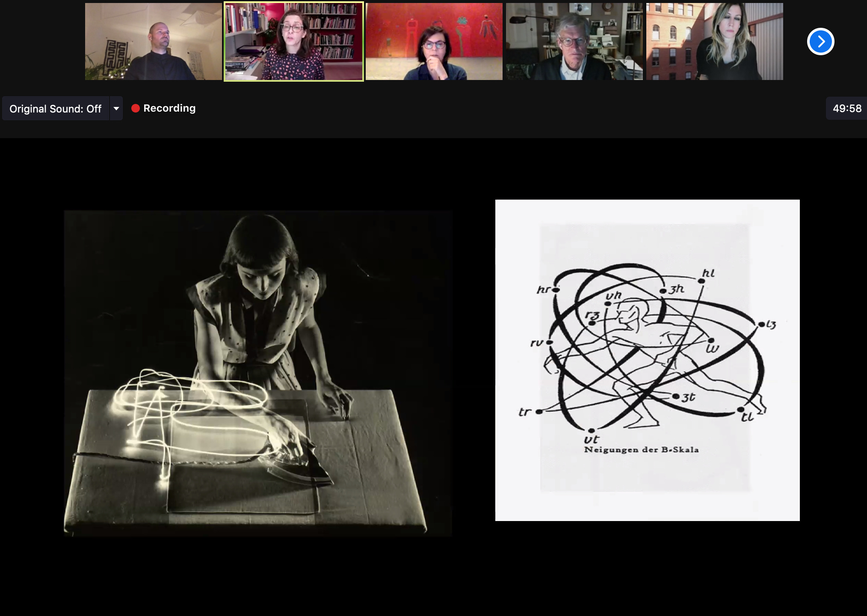Click the 49:58 meeting timer
This screenshot has width=867, height=616.
pyautogui.click(x=846, y=109)
